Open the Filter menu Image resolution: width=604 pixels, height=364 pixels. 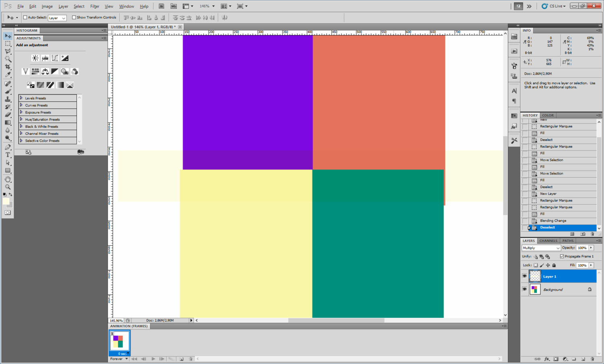tap(95, 6)
